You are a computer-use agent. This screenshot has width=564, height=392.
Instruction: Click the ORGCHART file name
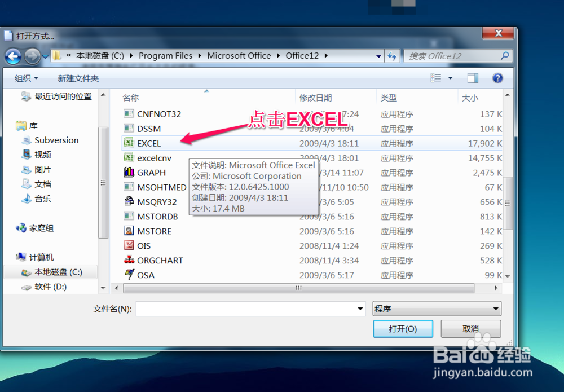point(160,261)
